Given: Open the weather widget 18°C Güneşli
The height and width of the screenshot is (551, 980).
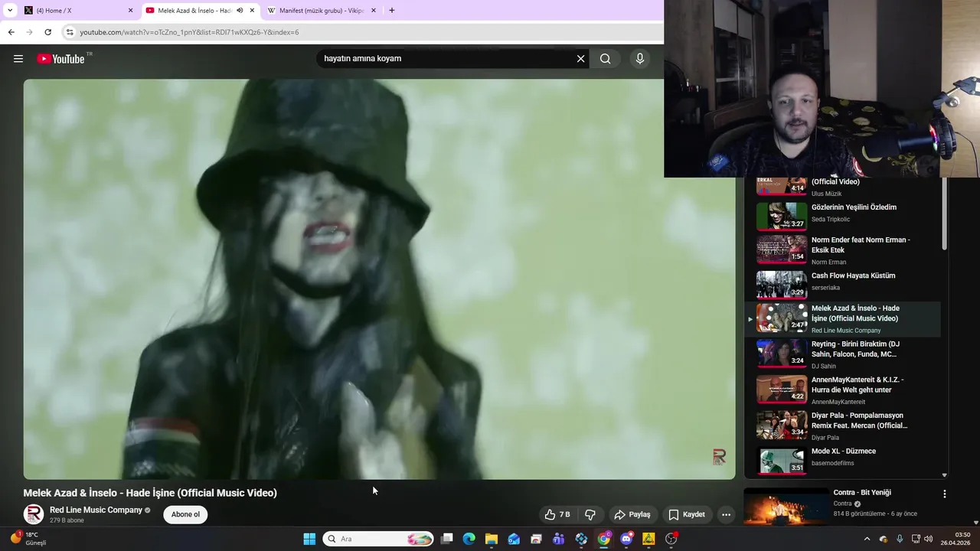Looking at the screenshot, I should click(29, 539).
